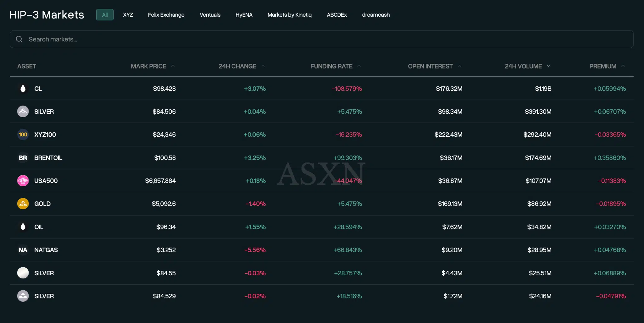
Task: Sort by 24H Volume column arrow
Action: tap(549, 66)
